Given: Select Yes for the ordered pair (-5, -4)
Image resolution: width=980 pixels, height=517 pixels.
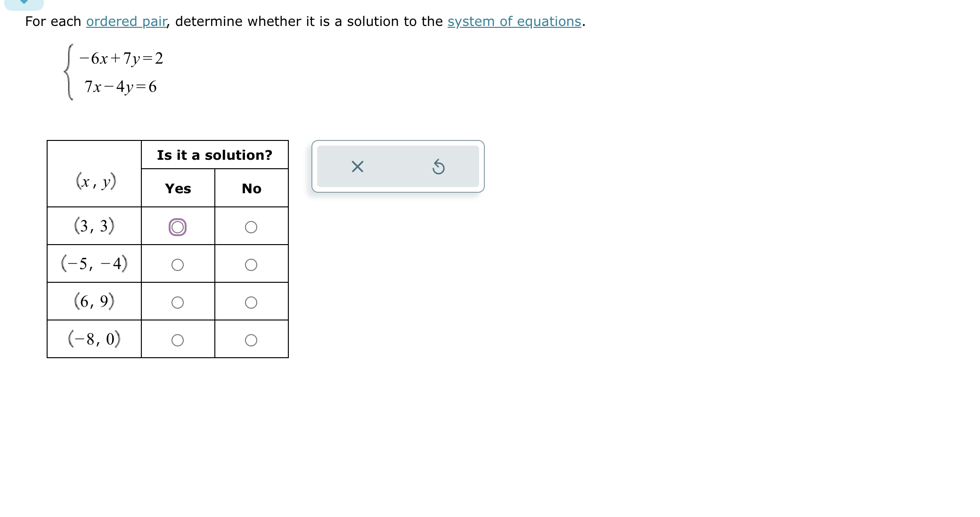Looking at the screenshot, I should [x=177, y=265].
